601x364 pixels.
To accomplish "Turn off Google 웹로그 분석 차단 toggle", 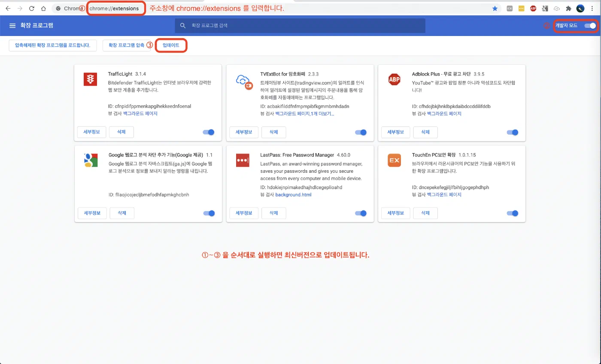I will click(209, 213).
